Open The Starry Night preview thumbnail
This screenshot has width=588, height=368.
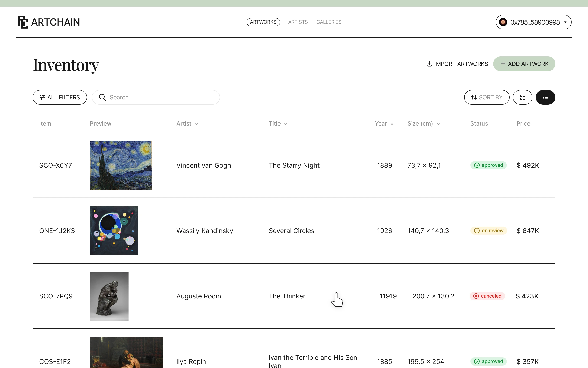click(121, 165)
